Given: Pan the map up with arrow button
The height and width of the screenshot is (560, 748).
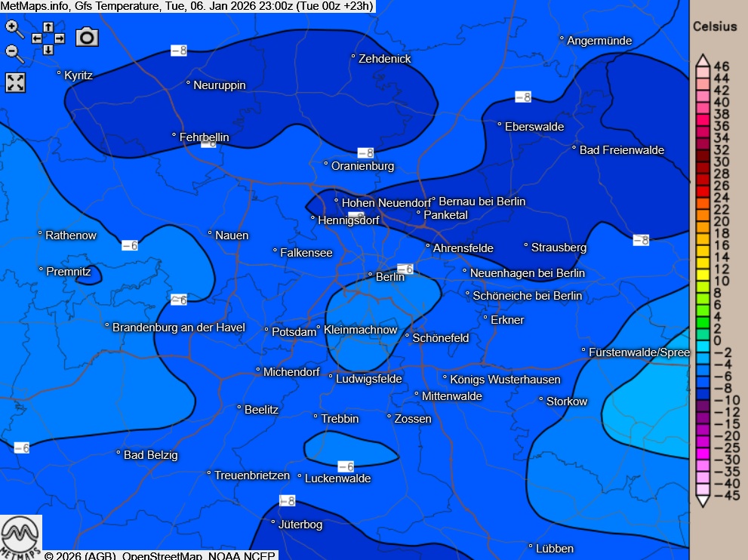Looking at the screenshot, I should [48, 27].
